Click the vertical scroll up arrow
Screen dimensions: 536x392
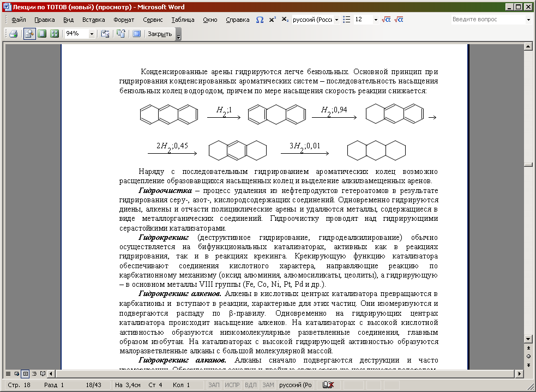(x=528, y=46)
